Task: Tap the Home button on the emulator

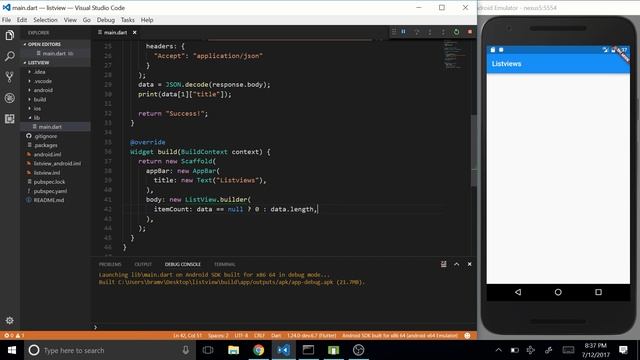Action: tap(558, 292)
